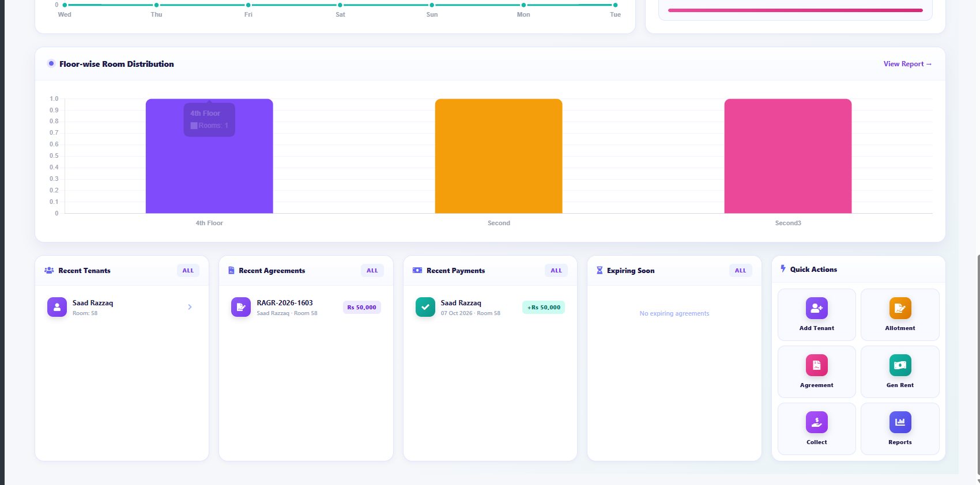View ALL in Expiring Soon
This screenshot has height=485, width=980.
[x=741, y=271]
